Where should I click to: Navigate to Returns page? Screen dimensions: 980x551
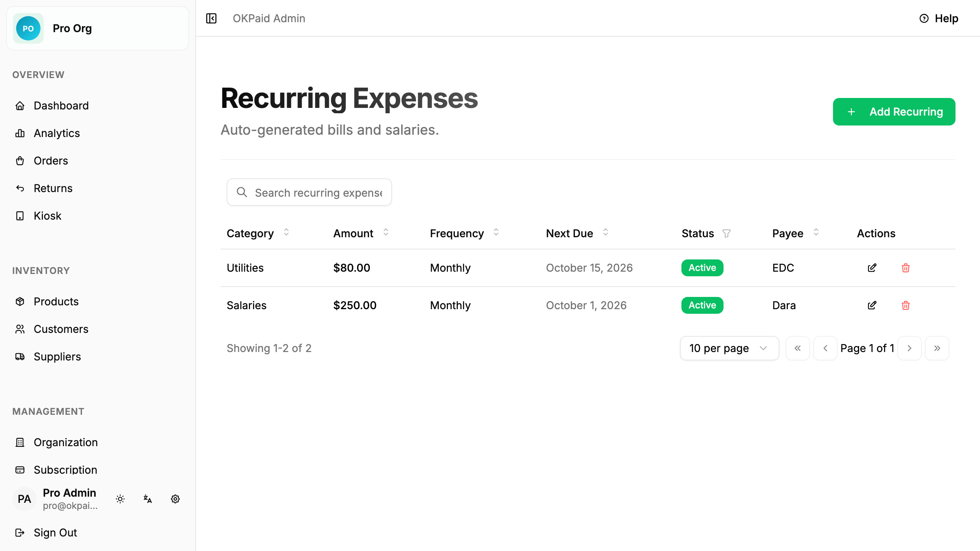pos(98,188)
